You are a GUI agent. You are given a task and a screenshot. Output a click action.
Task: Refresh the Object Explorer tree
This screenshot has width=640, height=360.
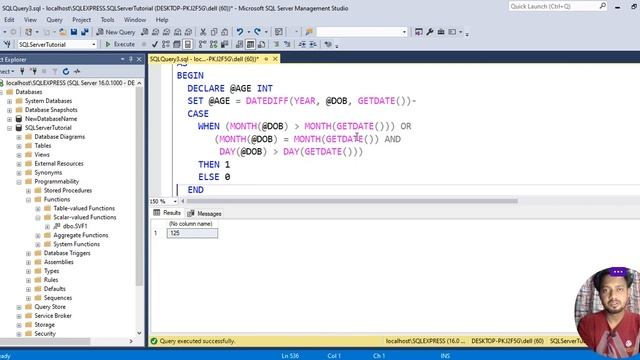pos(66,71)
